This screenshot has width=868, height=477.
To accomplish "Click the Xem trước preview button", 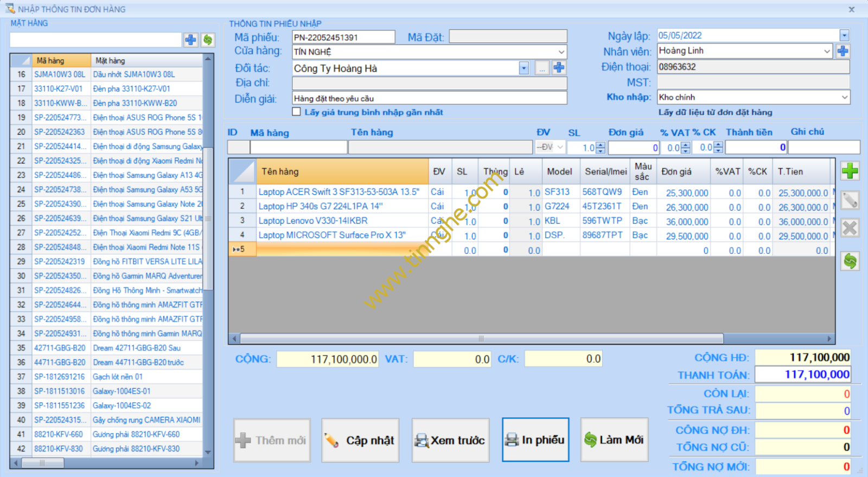I will (450, 440).
